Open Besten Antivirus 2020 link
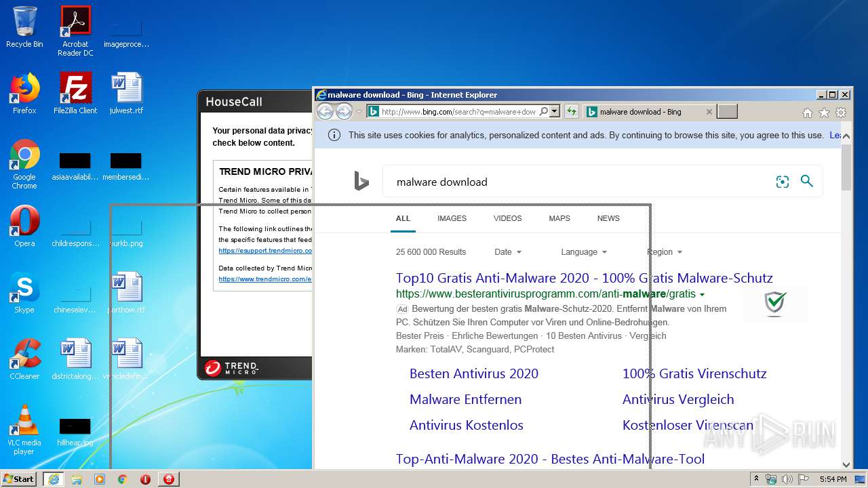868x488 pixels. 474,373
